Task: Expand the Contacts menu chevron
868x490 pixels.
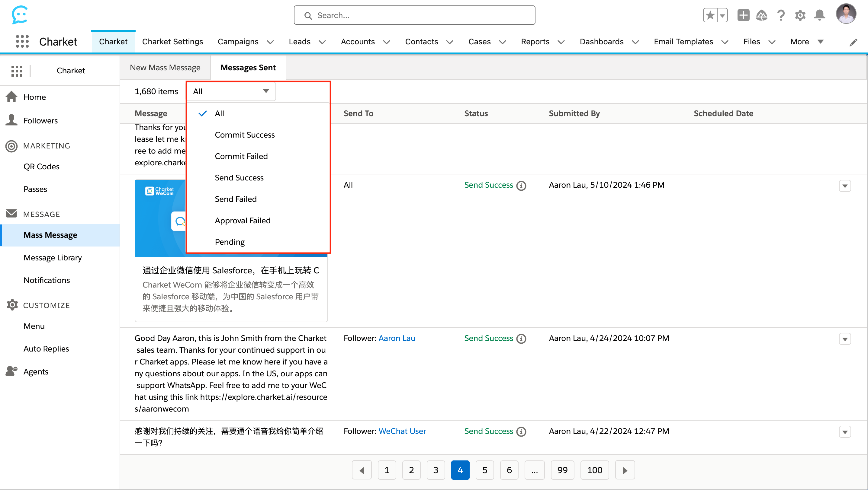Action: click(449, 42)
